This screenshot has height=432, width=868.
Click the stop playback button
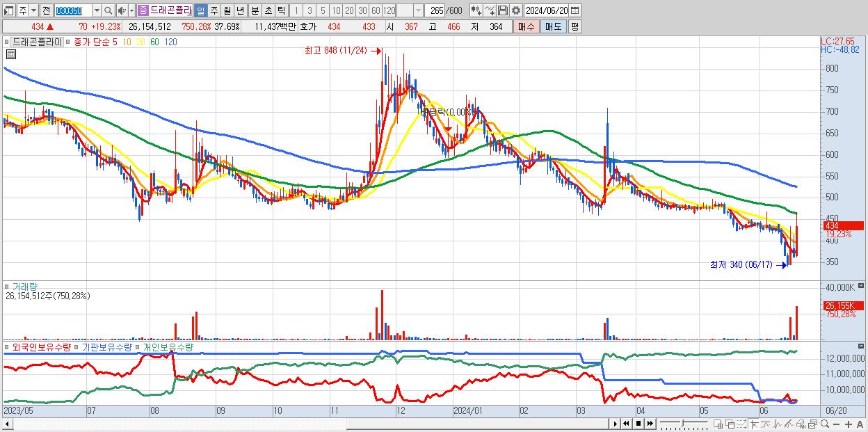point(638,424)
